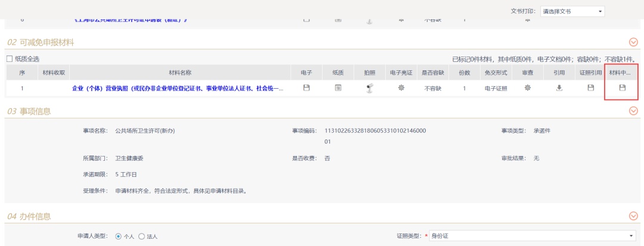Viewport: 644px width, 246px height.
Task: Click the 证照引用 save icon in row 1
Action: tap(590, 88)
